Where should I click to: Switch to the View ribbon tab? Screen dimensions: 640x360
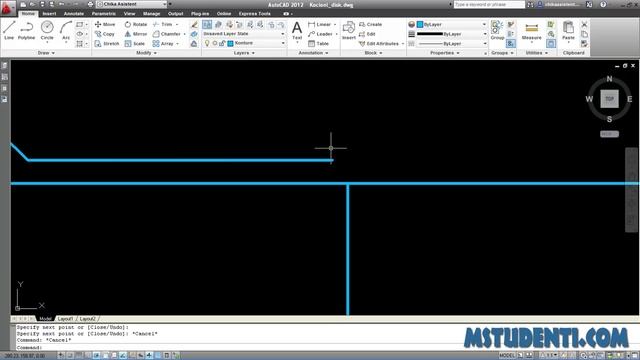(129, 13)
